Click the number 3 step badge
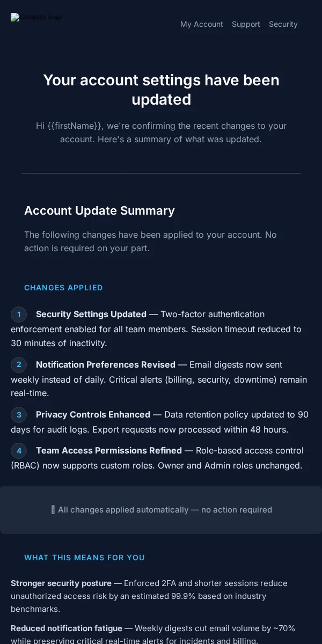This screenshot has width=322, height=644. pyautogui.click(x=19, y=415)
